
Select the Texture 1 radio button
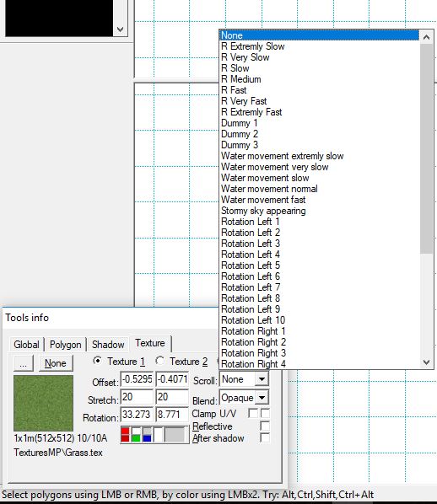pos(97,361)
